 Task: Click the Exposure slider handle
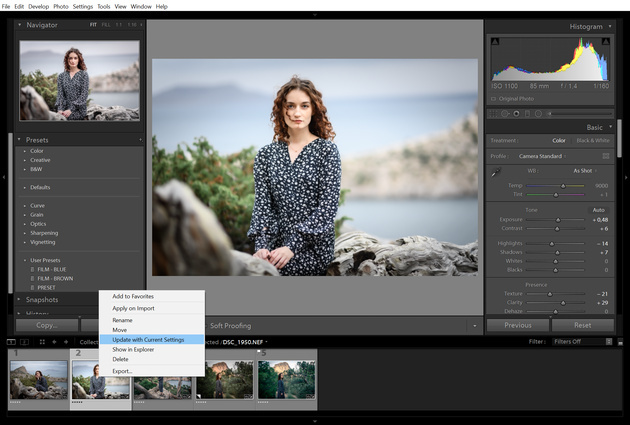556,219
